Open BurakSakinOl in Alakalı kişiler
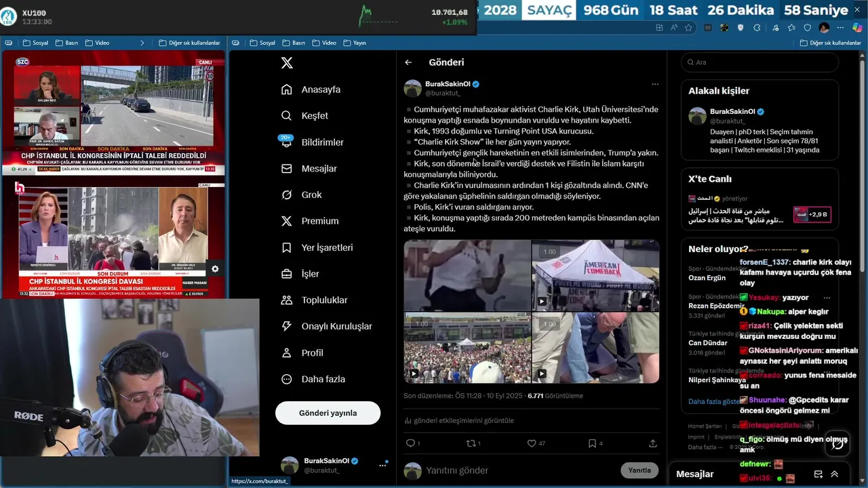 (732, 112)
